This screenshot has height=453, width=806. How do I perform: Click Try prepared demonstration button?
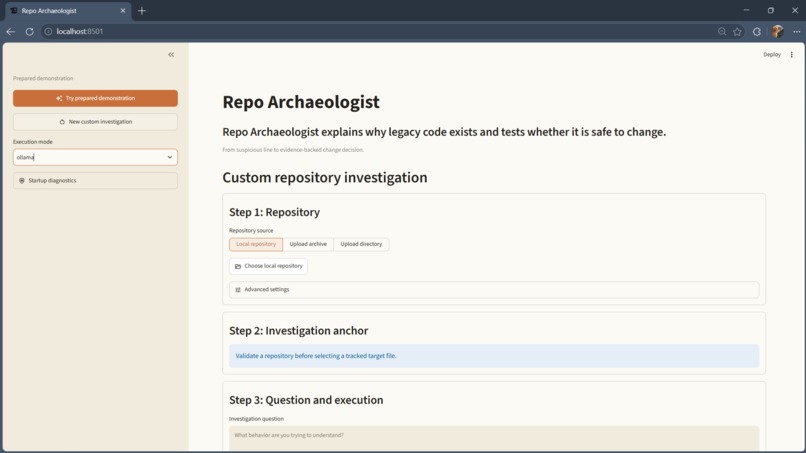pos(95,98)
